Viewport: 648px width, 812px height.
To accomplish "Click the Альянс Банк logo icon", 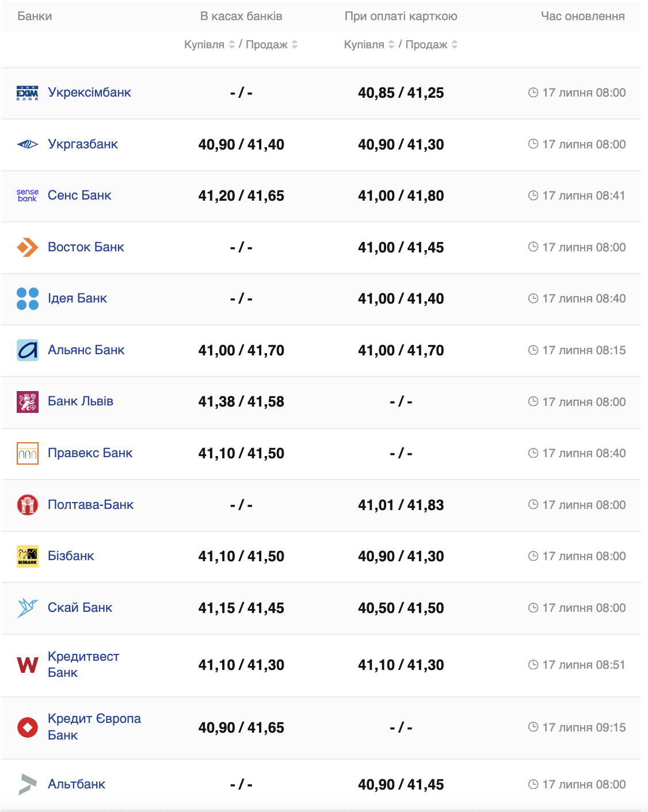I will 28,350.
